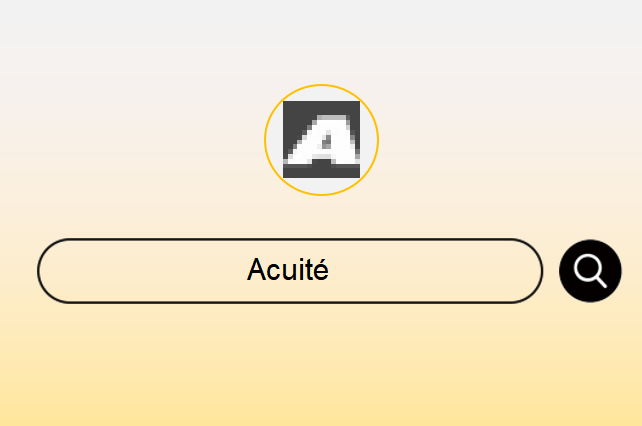Click the black magnifying glass search button
Viewport: 642px width, 426px height.
tap(590, 271)
